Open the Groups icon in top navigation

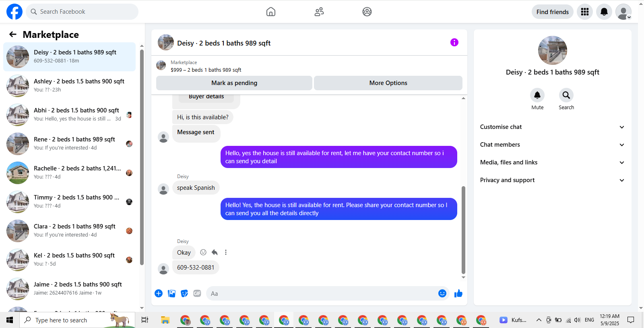pyautogui.click(x=367, y=12)
